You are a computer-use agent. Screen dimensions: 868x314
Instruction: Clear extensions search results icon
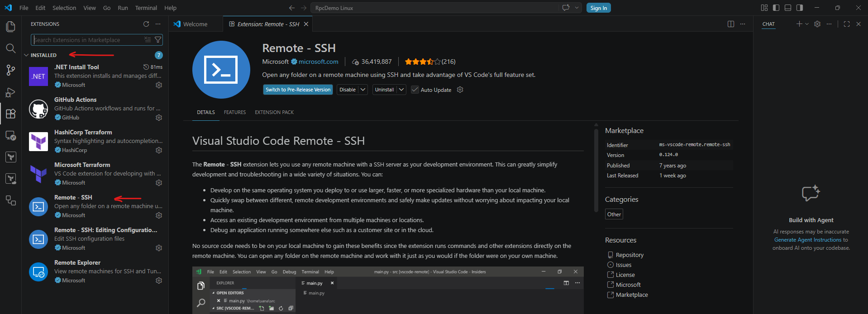pos(148,40)
